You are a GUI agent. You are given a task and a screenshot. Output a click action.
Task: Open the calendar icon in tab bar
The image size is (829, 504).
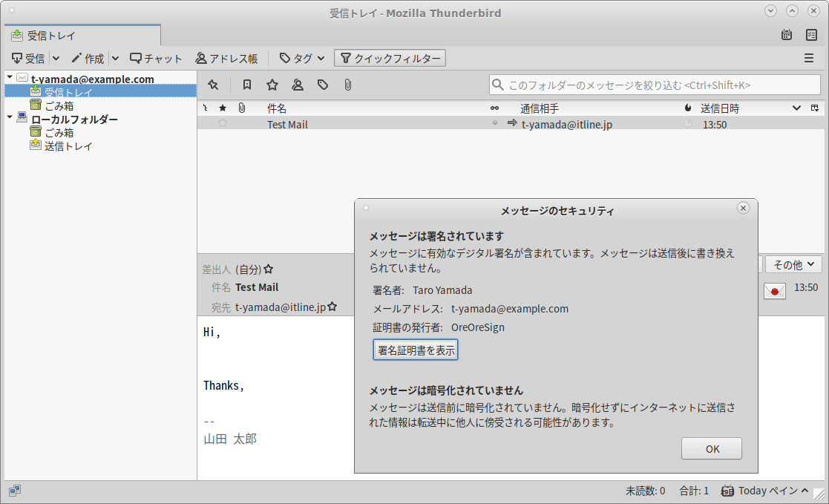pyautogui.click(x=787, y=35)
